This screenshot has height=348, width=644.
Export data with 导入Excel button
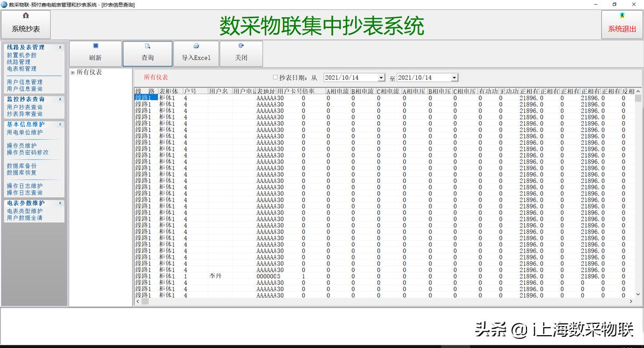pyautogui.click(x=196, y=54)
